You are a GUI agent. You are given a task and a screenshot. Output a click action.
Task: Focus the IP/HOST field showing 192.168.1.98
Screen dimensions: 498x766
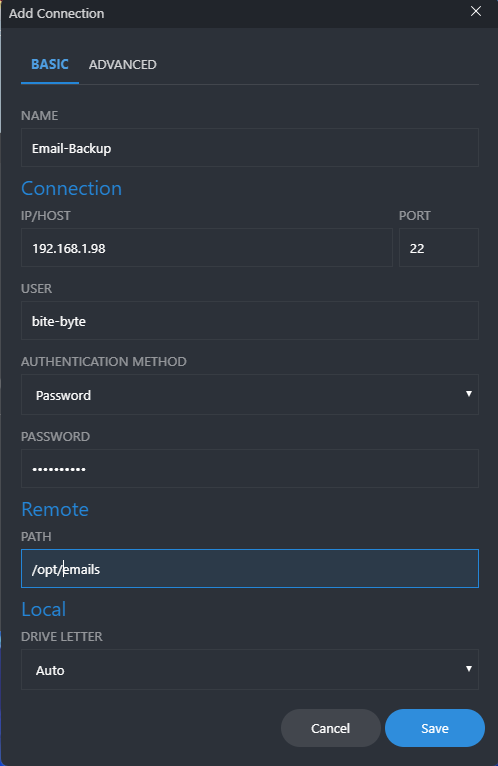tap(207, 248)
